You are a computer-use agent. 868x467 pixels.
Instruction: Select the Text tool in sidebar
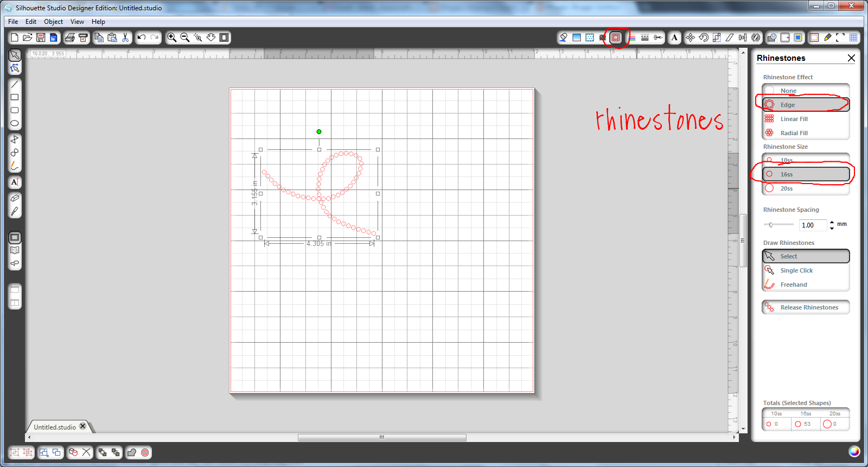tap(15, 182)
